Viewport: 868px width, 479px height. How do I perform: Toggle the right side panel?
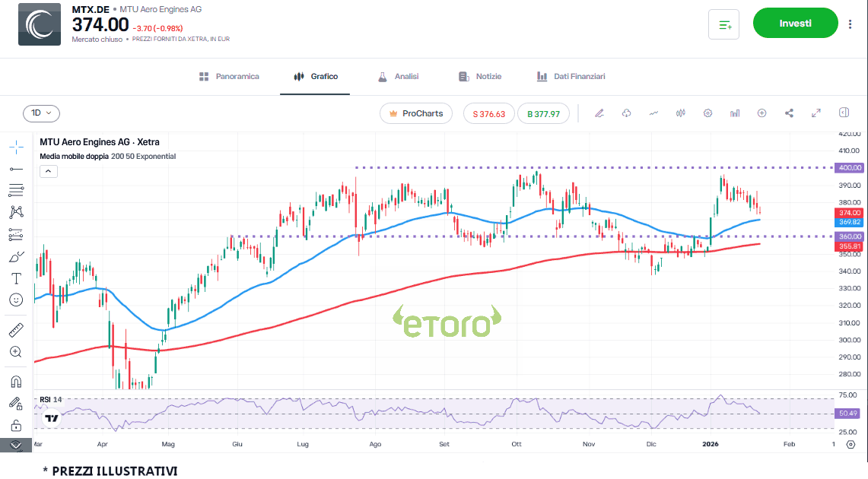(844, 113)
